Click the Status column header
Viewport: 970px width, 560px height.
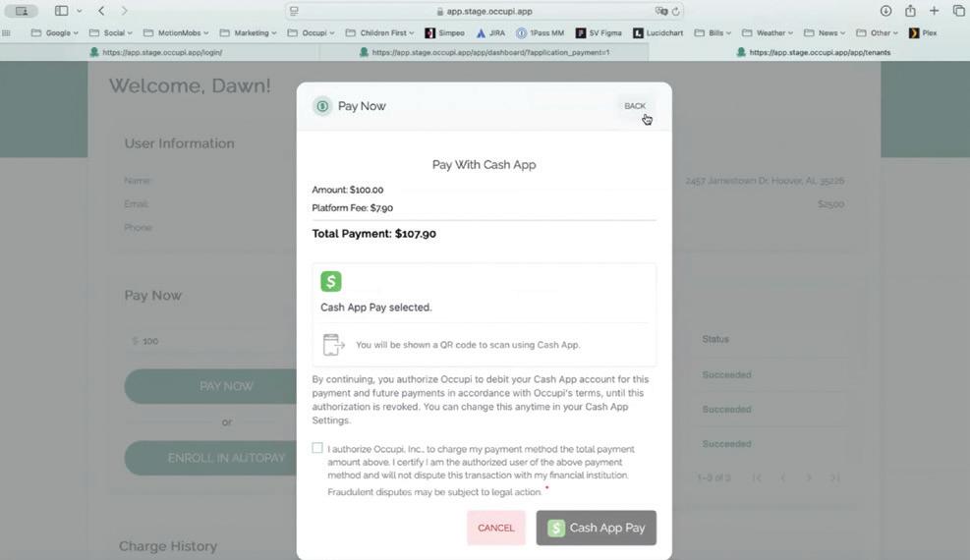click(x=715, y=339)
